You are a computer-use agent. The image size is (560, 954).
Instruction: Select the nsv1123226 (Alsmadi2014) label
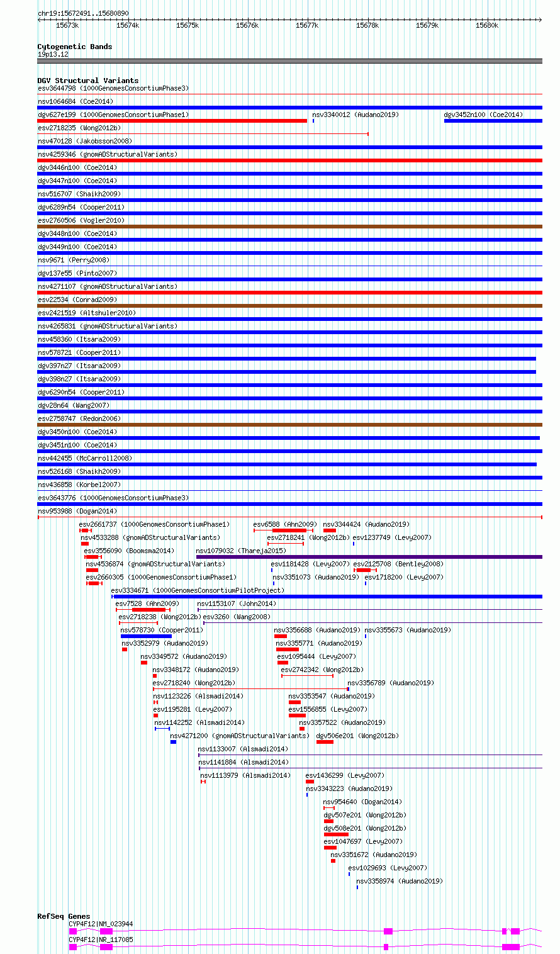[x=198, y=697]
